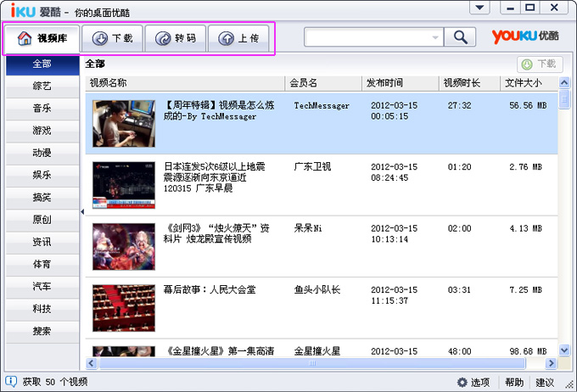Image resolution: width=577 pixels, height=392 pixels.
Task: Click the options gear icon in status bar
Action: tap(462, 383)
